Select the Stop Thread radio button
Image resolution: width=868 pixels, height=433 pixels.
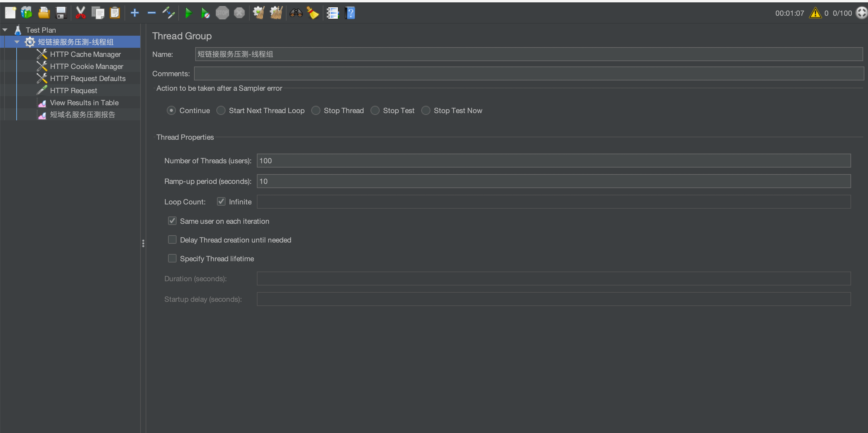point(316,111)
